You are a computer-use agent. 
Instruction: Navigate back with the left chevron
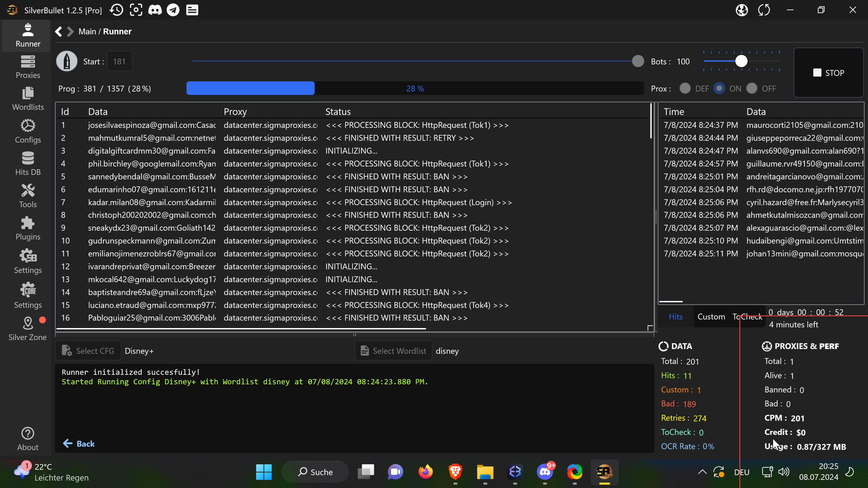pyautogui.click(x=58, y=32)
